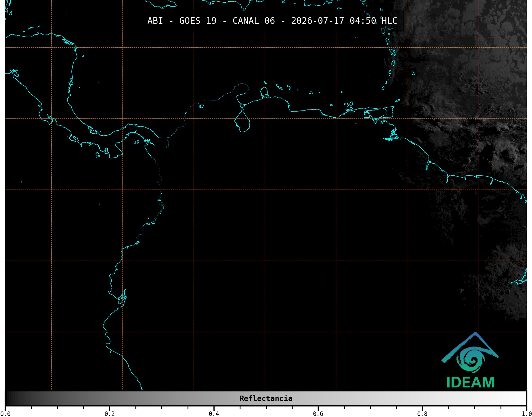
Task: Click the '0.4' colorbar tick label
Action: pyautogui.click(x=214, y=414)
